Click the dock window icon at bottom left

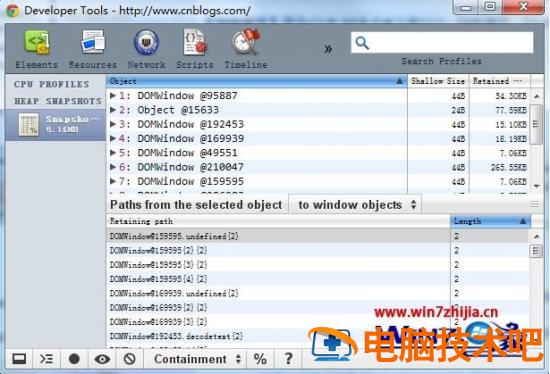pos(19,359)
